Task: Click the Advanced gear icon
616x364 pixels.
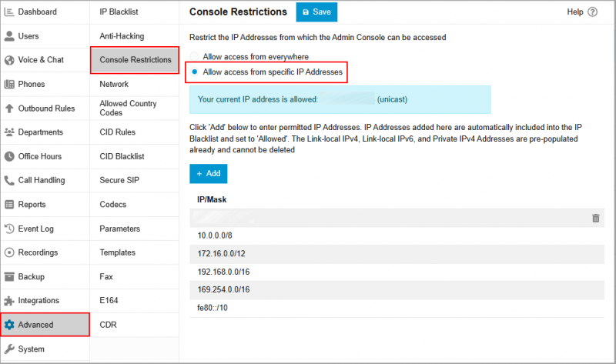Action: tap(9, 325)
